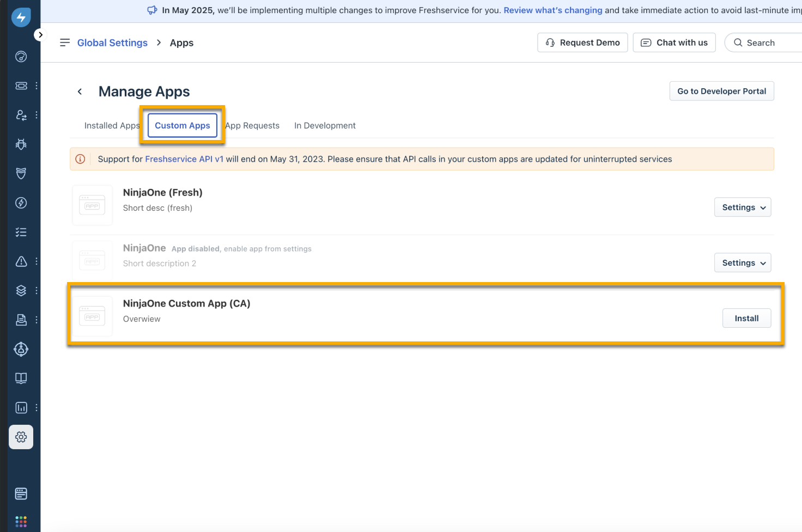
Task: Open Tickets from the sidebar ticket icon
Action: click(21, 85)
